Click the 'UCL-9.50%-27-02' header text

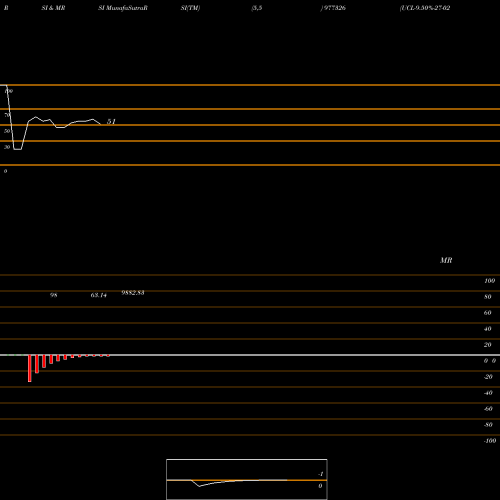pyautogui.click(x=425, y=8)
